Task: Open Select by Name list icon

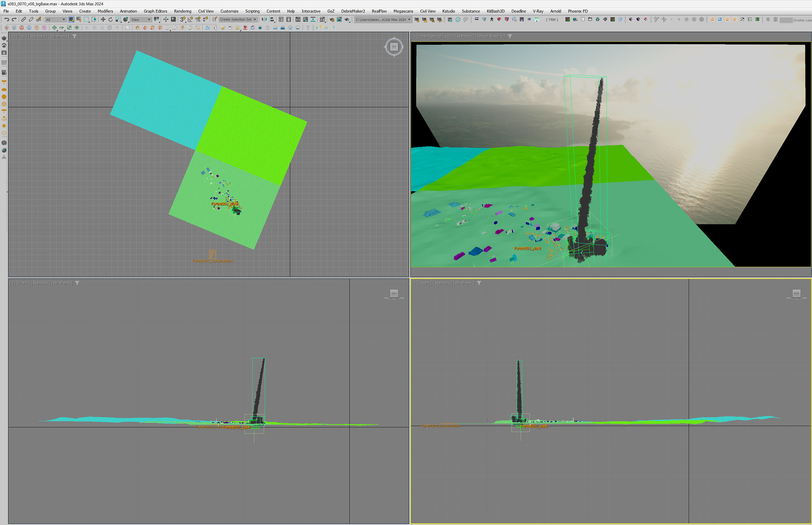Action: pos(79,19)
